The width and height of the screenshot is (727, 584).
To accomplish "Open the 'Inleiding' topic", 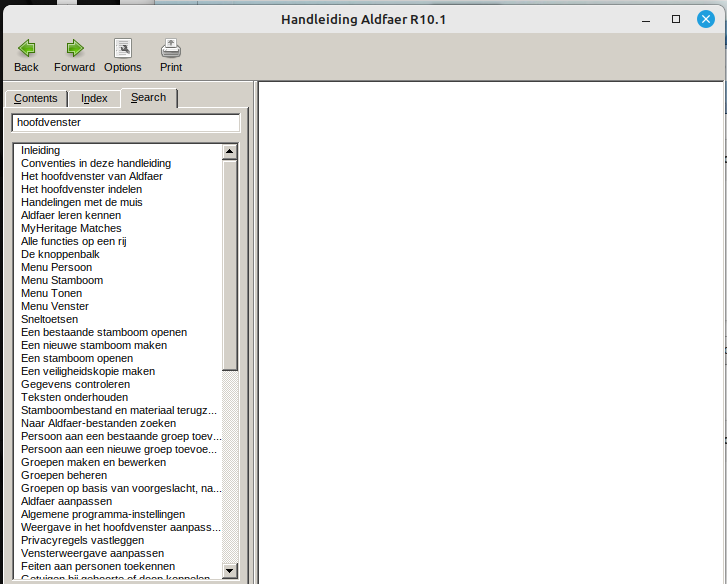I will [40, 150].
